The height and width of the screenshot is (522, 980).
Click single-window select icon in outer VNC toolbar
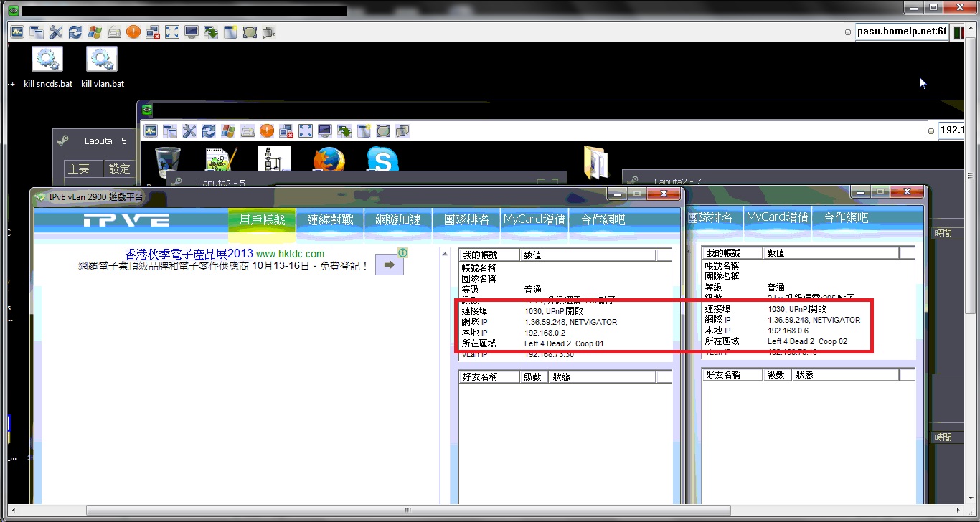tap(230, 32)
